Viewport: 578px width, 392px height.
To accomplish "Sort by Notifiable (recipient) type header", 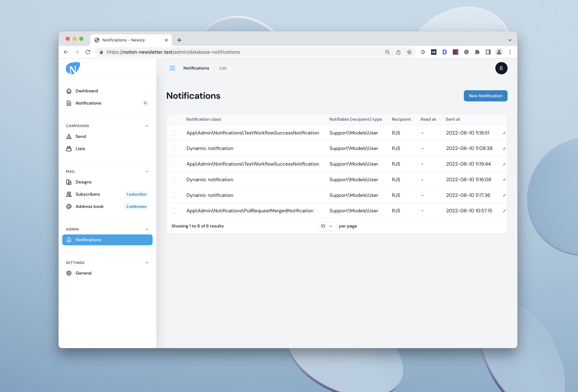I will (355, 119).
